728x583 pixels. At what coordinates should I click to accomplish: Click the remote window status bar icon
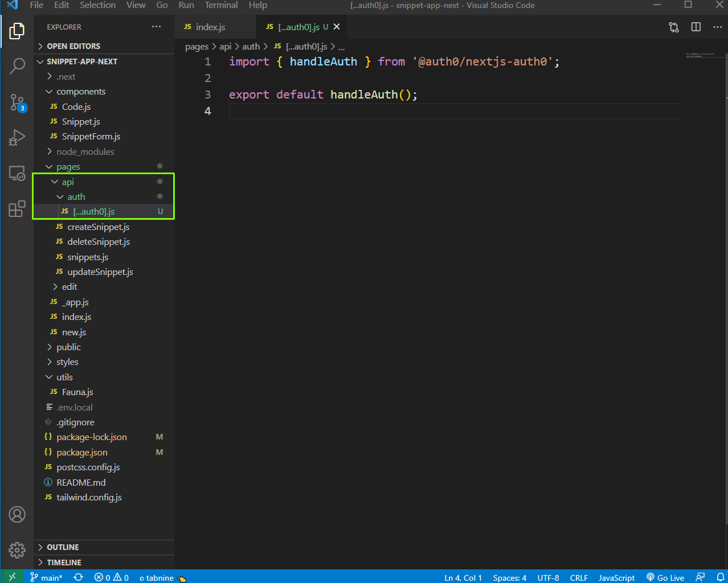coord(12,577)
